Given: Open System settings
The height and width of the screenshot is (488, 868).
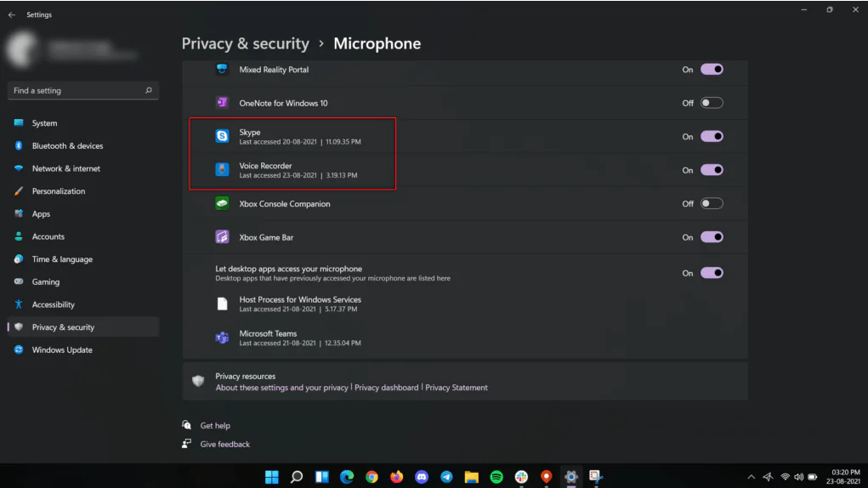Looking at the screenshot, I should tap(83, 122).
